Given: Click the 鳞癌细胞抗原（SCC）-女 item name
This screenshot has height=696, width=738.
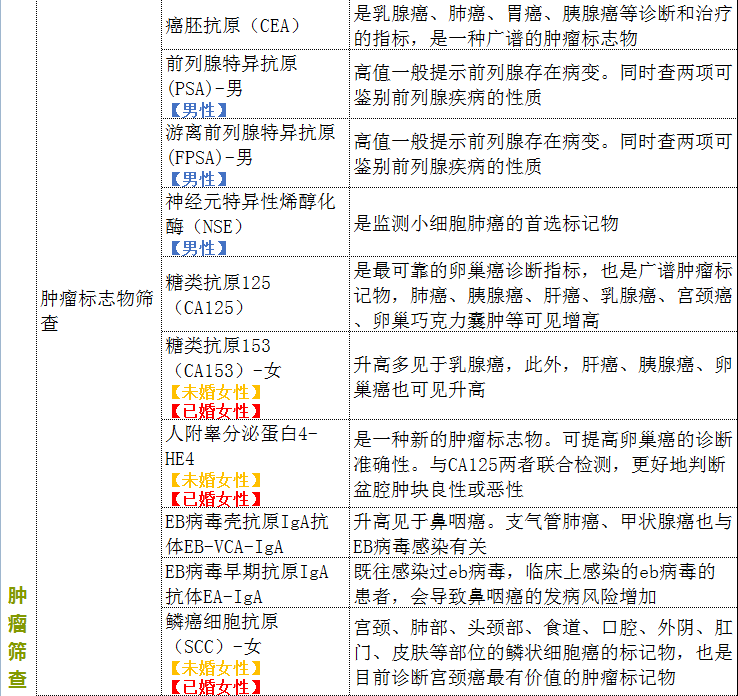Looking at the screenshot, I should [x=221, y=634].
